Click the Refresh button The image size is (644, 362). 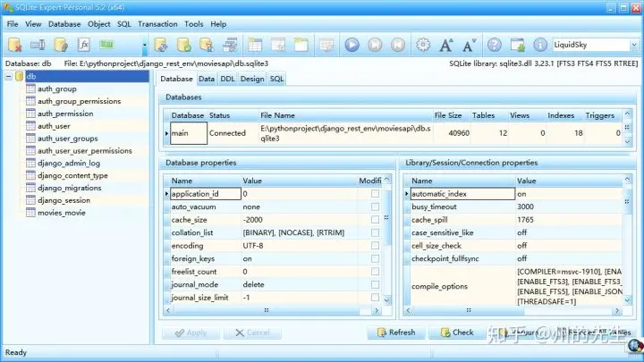click(x=395, y=333)
